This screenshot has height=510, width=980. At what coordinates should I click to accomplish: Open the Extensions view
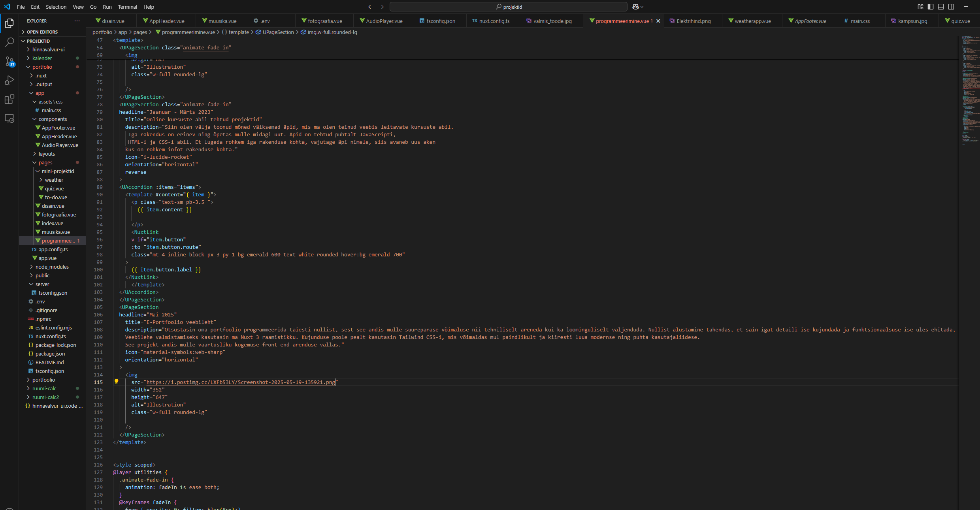[x=9, y=99]
